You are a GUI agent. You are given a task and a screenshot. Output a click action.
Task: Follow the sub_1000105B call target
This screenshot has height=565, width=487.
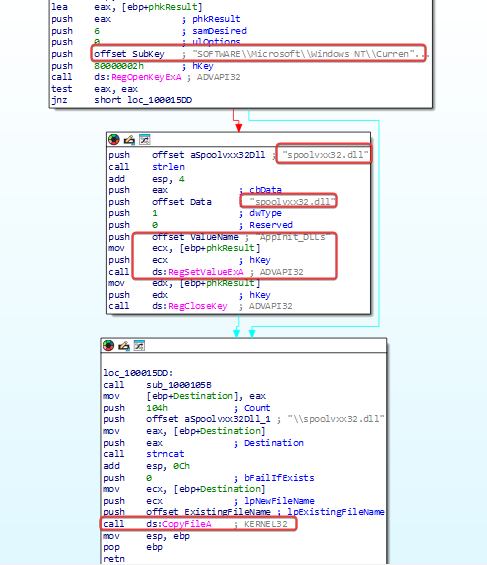(x=179, y=385)
